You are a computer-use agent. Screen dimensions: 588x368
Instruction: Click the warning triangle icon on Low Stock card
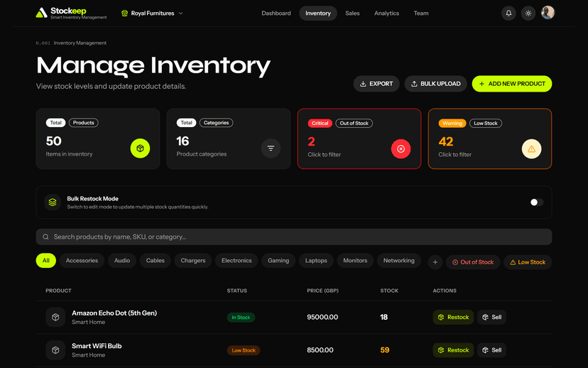[531, 149]
